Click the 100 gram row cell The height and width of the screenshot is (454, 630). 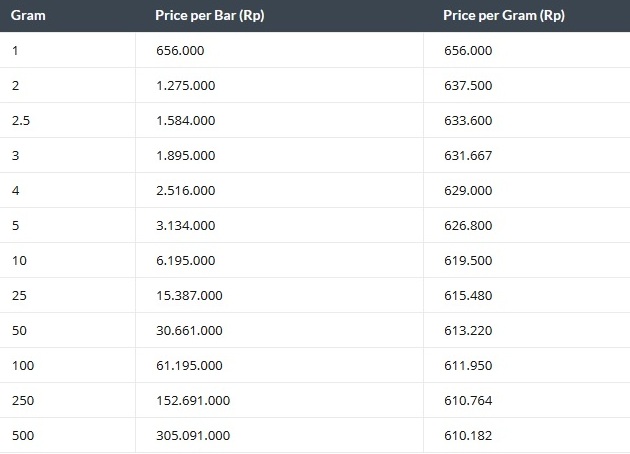tap(68, 365)
